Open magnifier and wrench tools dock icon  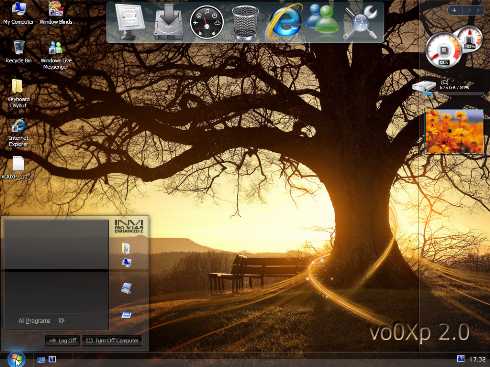pyautogui.click(x=361, y=22)
